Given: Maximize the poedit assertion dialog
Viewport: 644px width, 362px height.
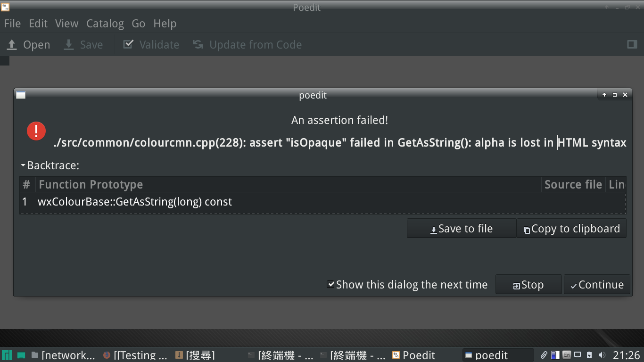Looking at the screenshot, I should [x=615, y=95].
